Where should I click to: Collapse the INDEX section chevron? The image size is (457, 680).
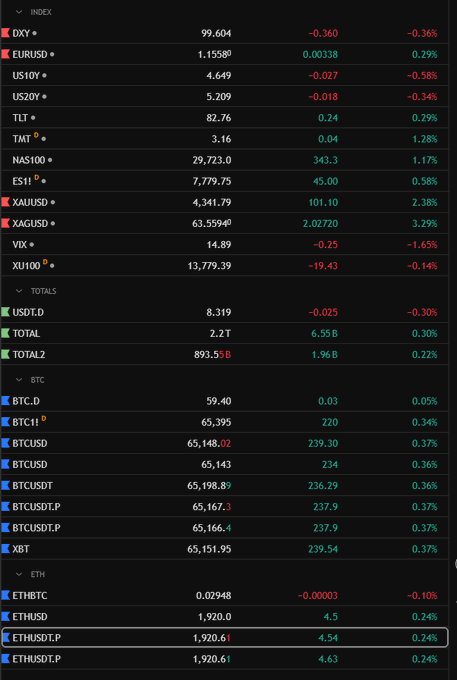19,12
